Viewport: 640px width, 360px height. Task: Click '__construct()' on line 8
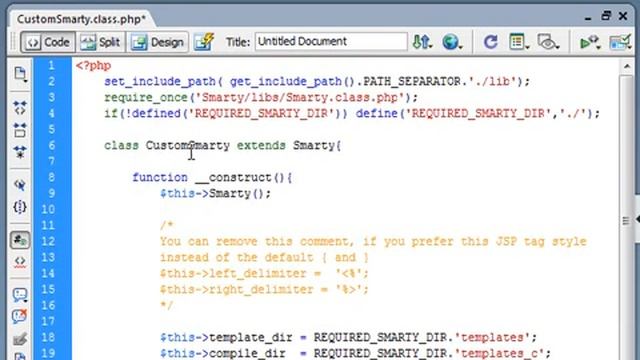(x=240, y=178)
